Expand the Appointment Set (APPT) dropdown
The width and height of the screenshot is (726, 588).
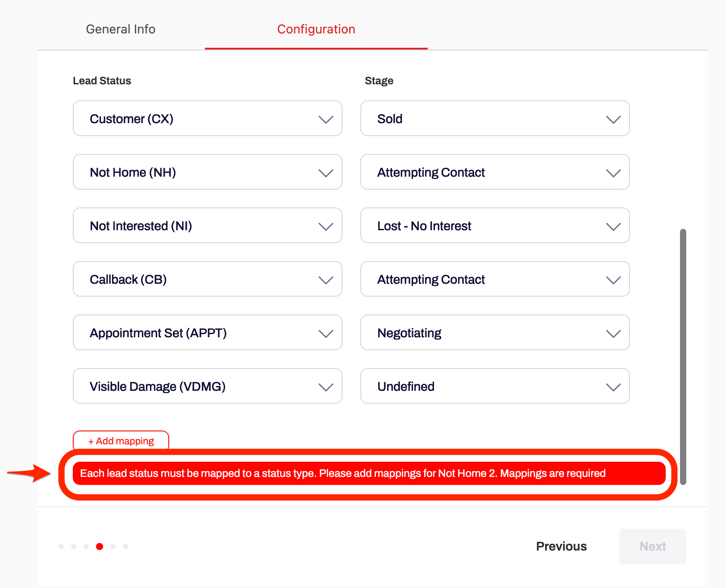point(208,332)
